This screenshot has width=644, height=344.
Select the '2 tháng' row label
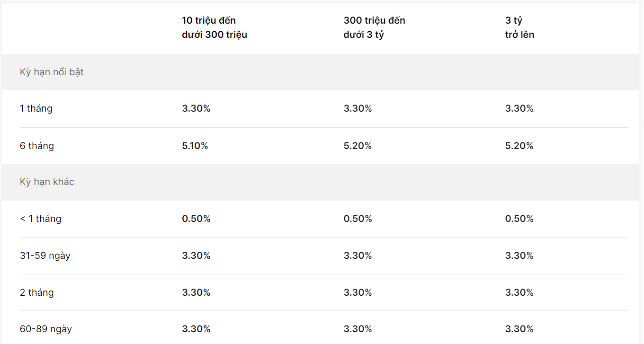pyautogui.click(x=37, y=292)
